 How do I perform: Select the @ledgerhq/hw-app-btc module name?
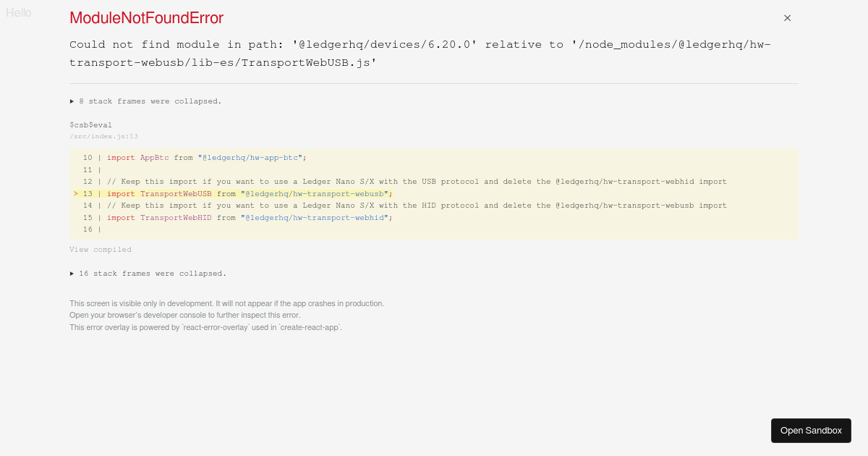click(250, 157)
